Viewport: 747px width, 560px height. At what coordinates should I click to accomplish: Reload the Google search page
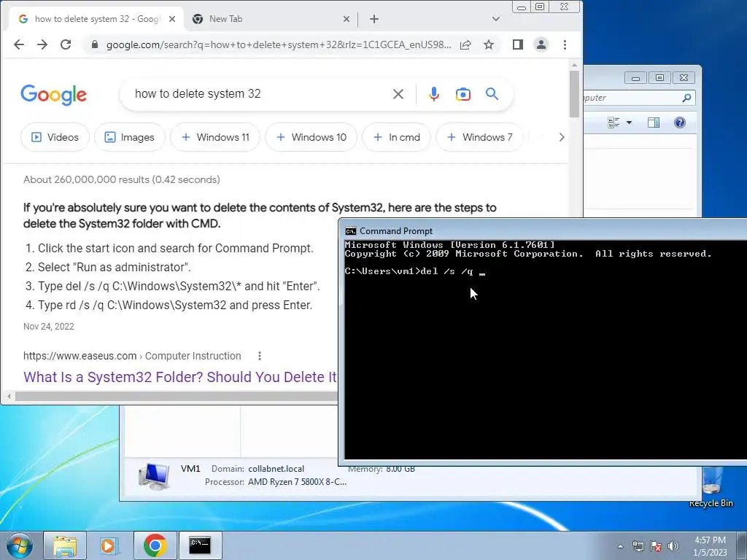[66, 44]
